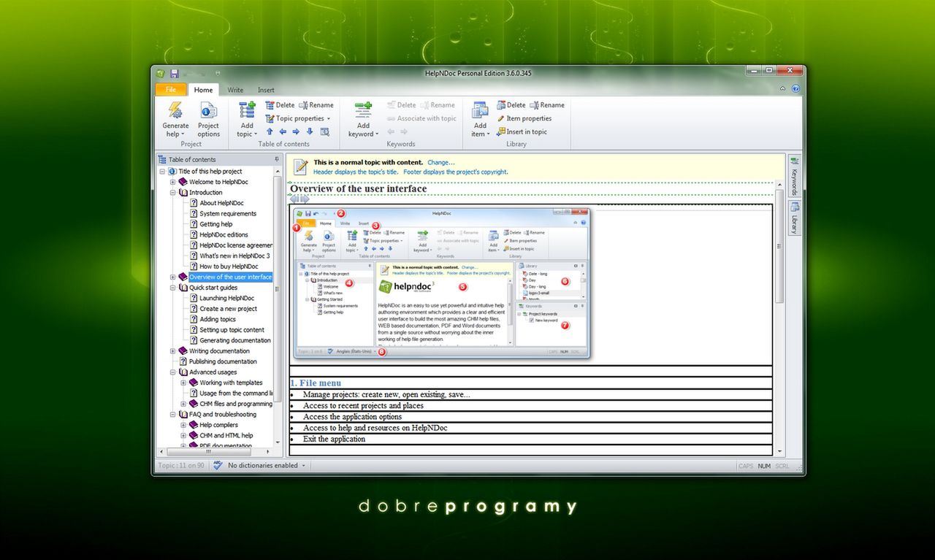
Task: Click the Change... link
Action: point(441,162)
